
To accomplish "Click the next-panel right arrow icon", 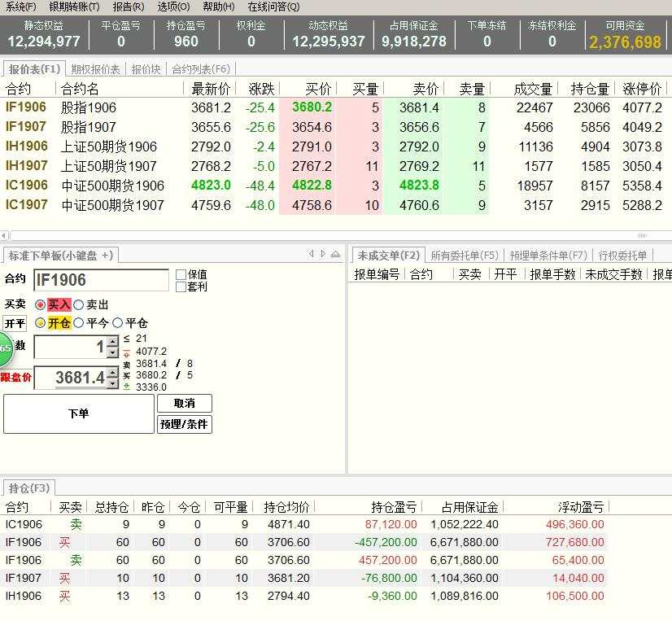I will [x=323, y=254].
